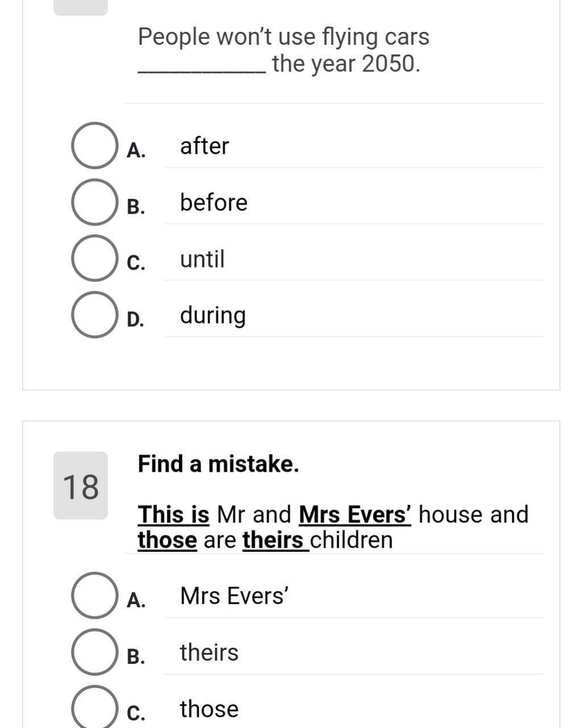The image size is (582, 728).
Task: Click underlined 'theirs' before 'children'
Action: point(273,540)
